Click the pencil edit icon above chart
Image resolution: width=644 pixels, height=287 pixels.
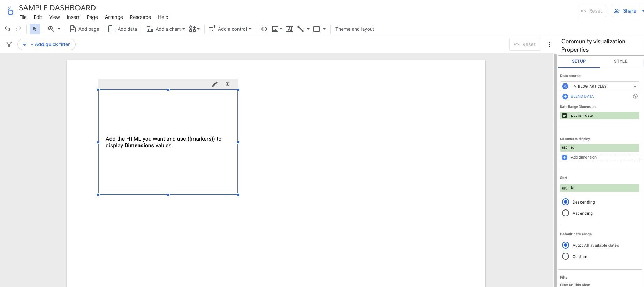[x=215, y=84]
